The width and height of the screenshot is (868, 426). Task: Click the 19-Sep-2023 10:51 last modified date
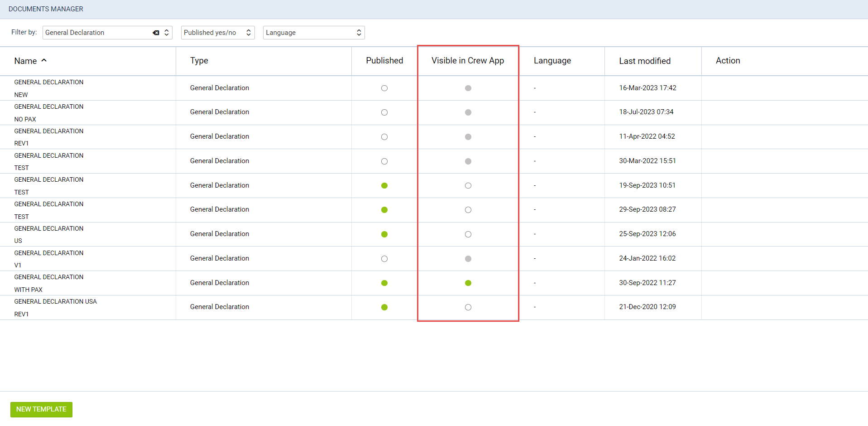pyautogui.click(x=647, y=185)
